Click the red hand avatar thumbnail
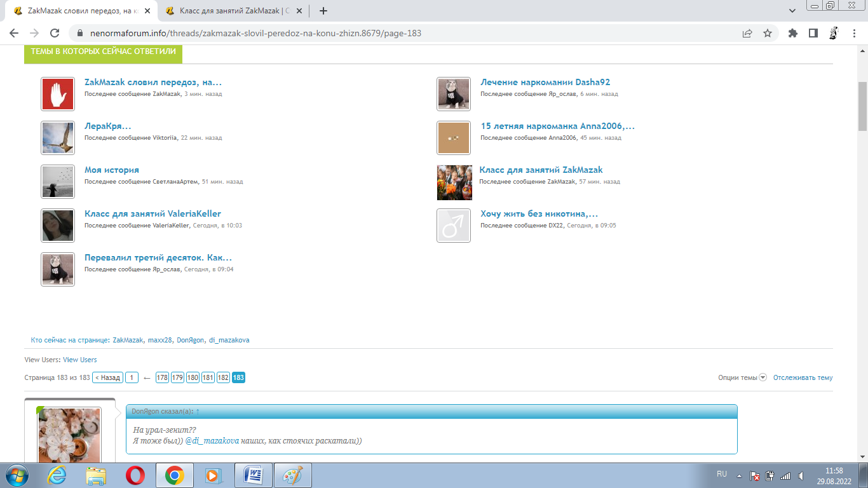This screenshot has width=868, height=488. (x=58, y=94)
